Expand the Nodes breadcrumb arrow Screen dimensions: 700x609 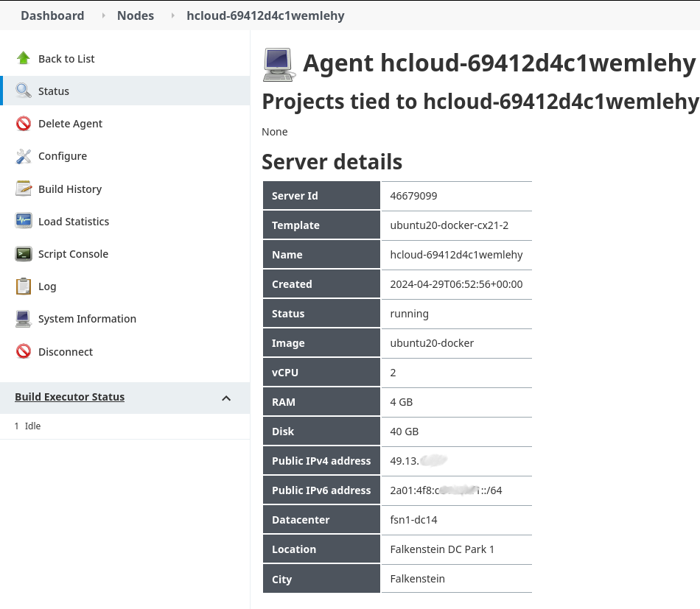click(x=172, y=15)
